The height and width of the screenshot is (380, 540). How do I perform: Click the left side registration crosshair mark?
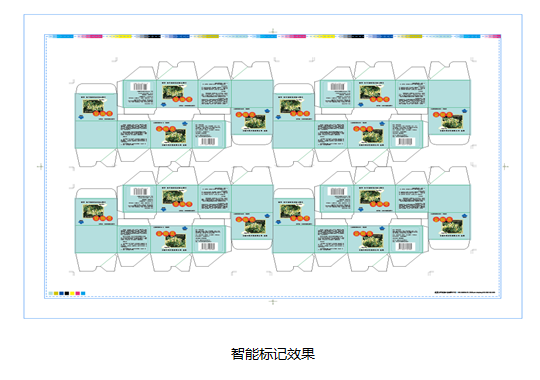pyautogui.click(x=40, y=167)
